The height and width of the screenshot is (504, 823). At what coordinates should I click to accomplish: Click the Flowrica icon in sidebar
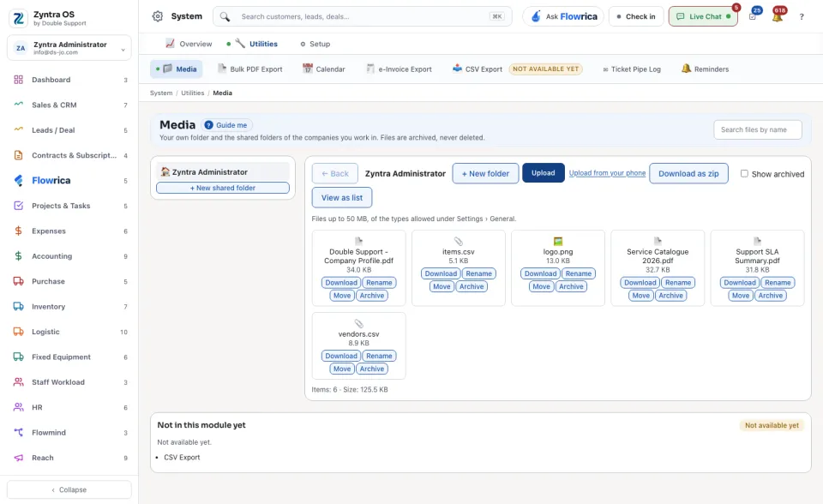(x=18, y=181)
